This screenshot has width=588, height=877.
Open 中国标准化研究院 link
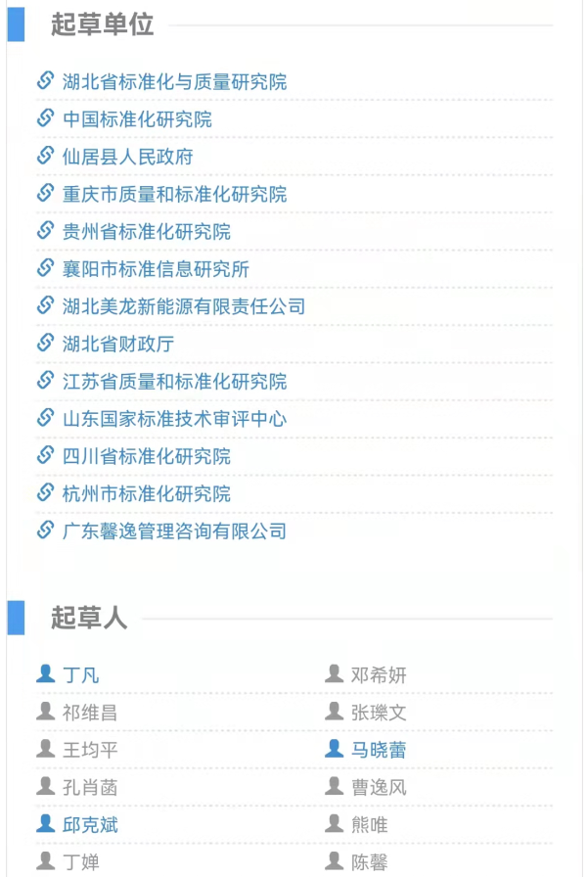click(138, 119)
